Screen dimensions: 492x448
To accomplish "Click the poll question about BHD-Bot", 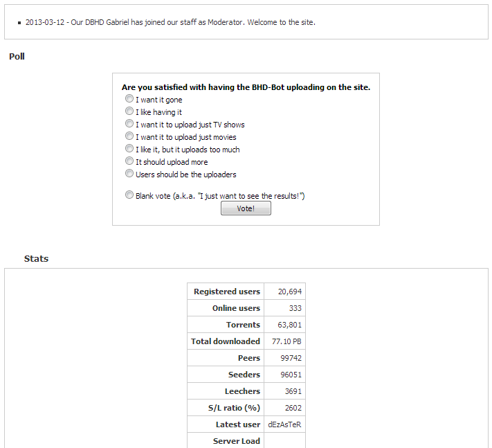I will 246,87.
